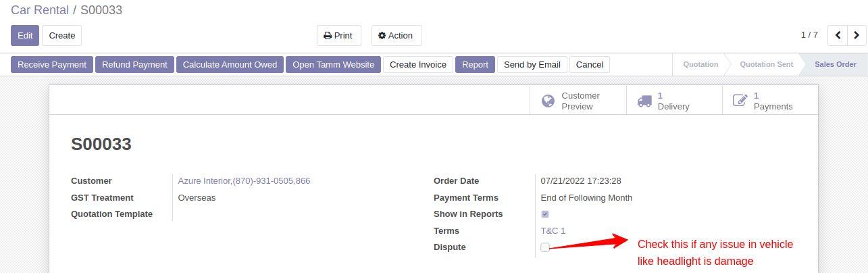Image resolution: width=868 pixels, height=273 pixels.
Task: Select the Quotation status stage
Action: [700, 64]
